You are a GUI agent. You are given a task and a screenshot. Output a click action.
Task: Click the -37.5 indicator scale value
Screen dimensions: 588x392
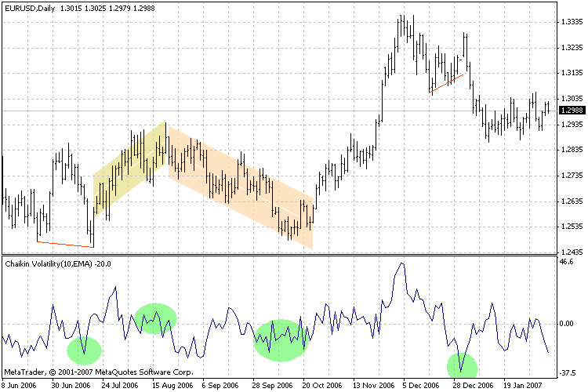point(568,373)
